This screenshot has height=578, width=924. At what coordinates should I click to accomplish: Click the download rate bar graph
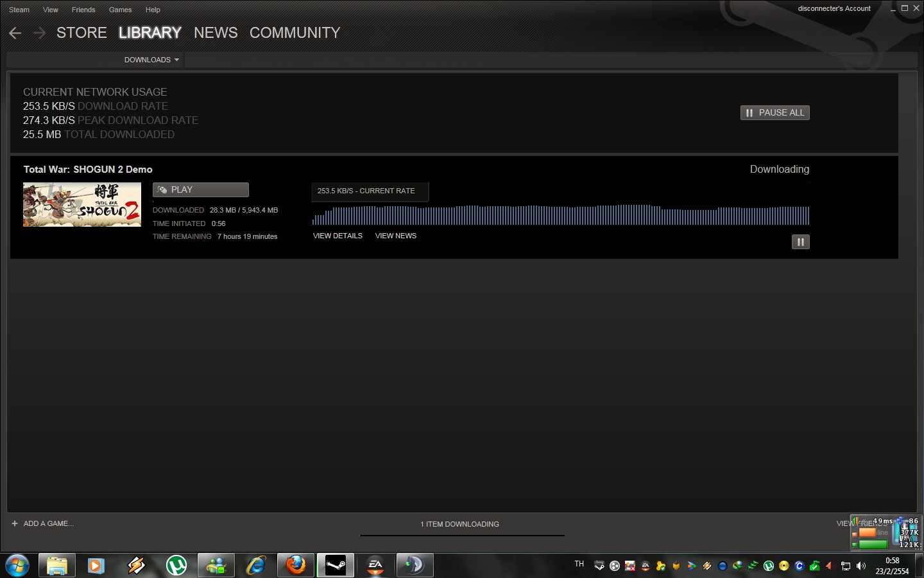tap(561, 215)
